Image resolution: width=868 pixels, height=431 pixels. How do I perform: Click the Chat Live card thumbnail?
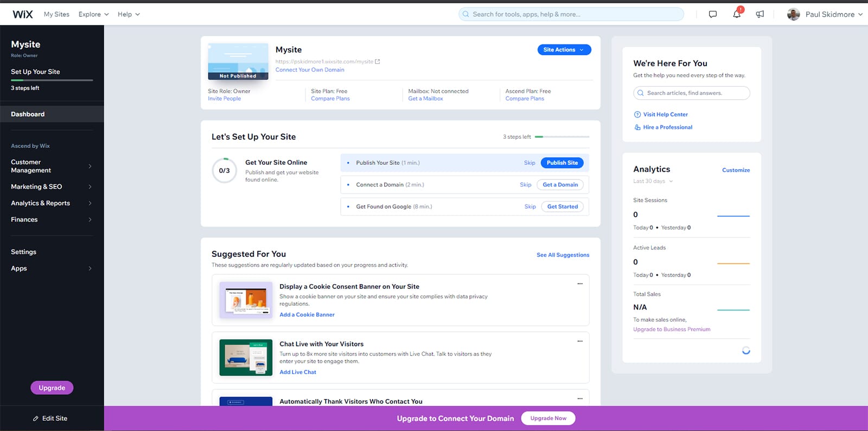[x=246, y=357]
